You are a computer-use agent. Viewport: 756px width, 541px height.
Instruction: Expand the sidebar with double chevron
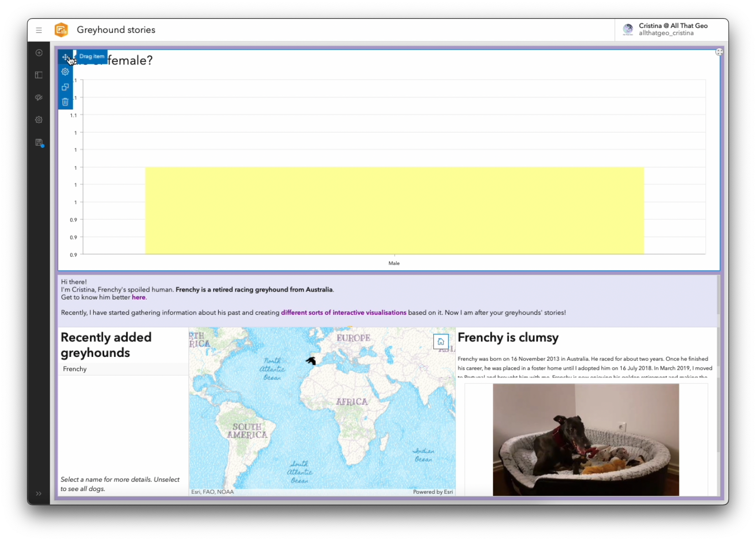(39, 493)
